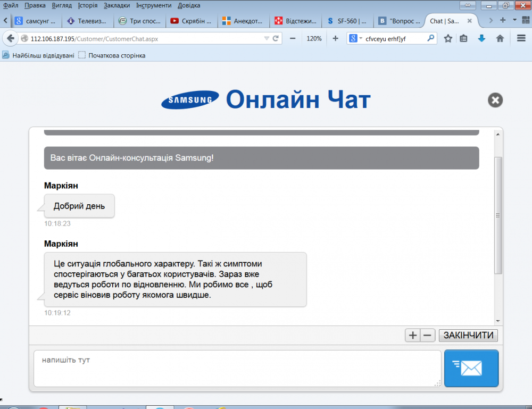The width and height of the screenshot is (532, 409).
Task: Click the timestamp 10:19:12
Action: 57,313
